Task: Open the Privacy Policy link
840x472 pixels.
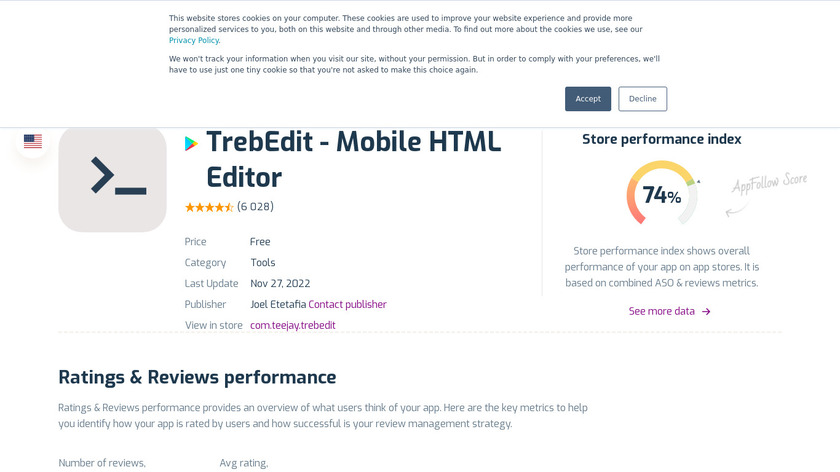Action: (x=194, y=41)
